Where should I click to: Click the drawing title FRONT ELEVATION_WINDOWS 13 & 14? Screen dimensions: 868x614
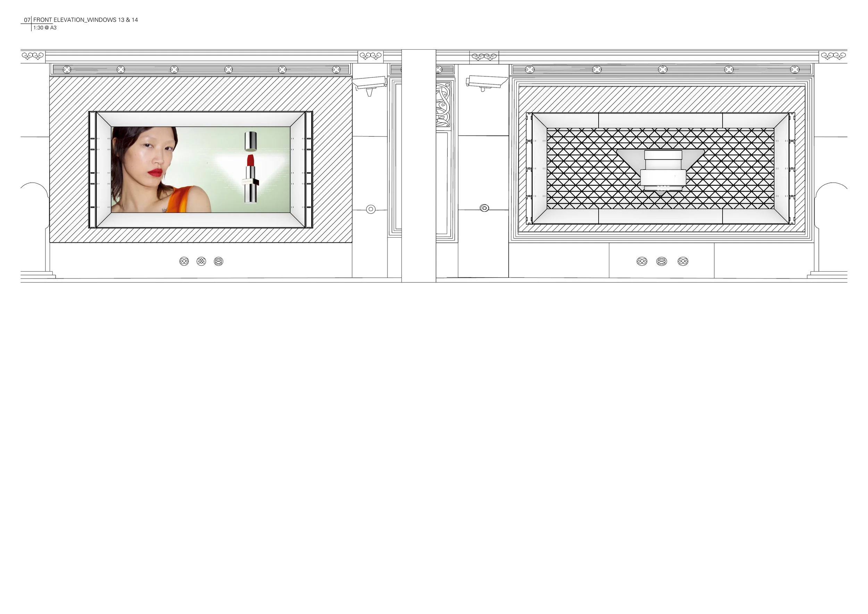(85, 20)
